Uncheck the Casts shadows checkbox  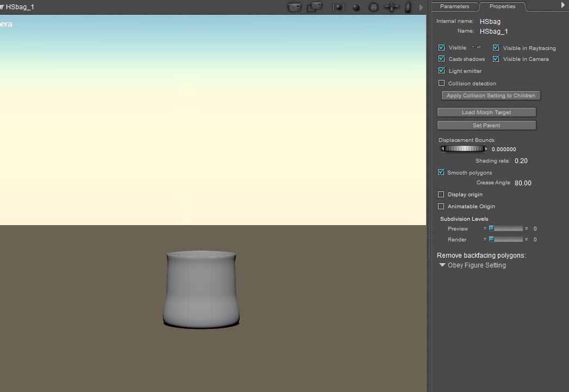(x=442, y=59)
